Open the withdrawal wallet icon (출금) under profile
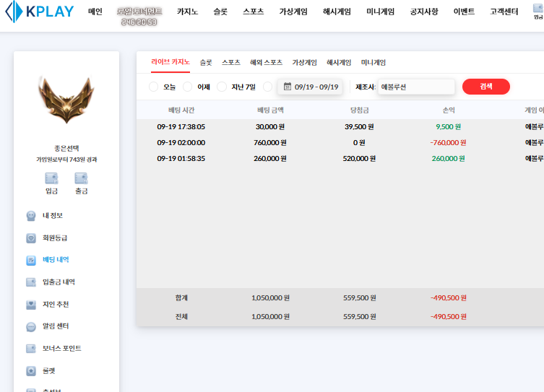This screenshot has width=544, height=392. point(81,178)
